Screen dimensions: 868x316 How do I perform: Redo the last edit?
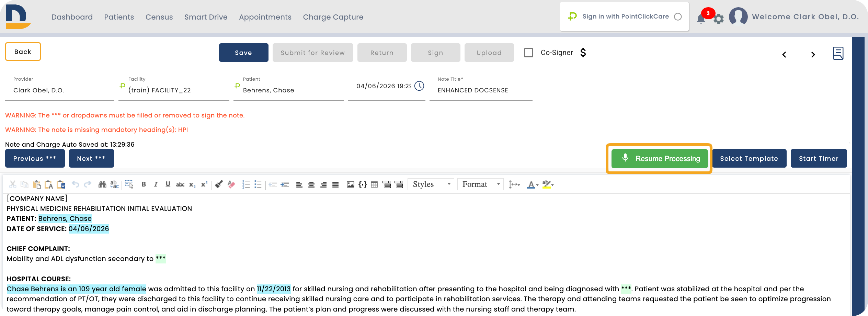pos(88,184)
